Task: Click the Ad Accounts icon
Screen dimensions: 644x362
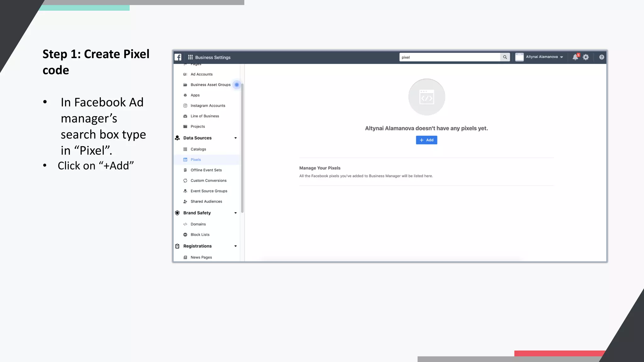Action: [x=185, y=74]
